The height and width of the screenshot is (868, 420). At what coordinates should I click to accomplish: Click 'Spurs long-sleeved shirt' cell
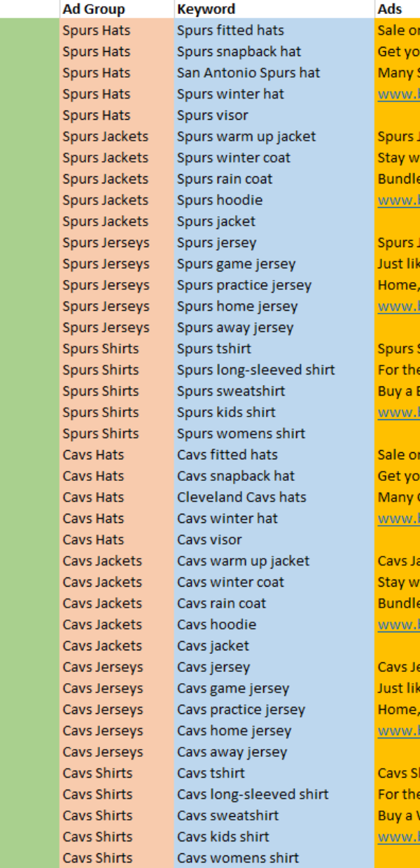point(274,370)
